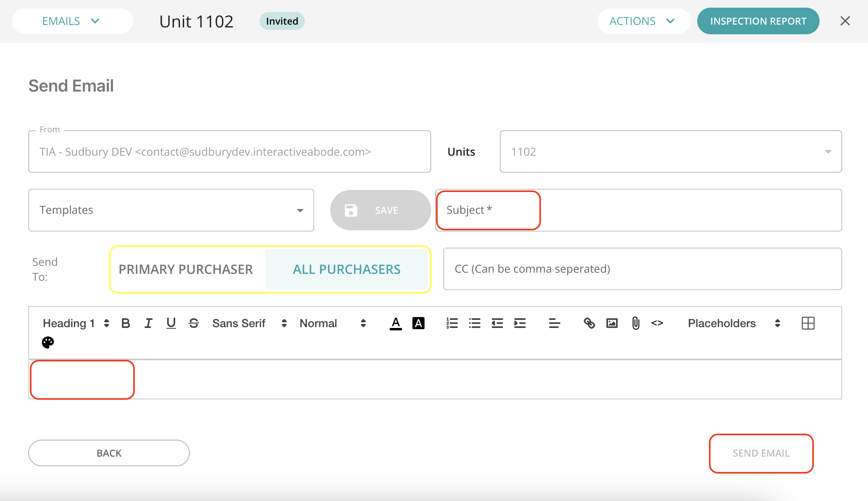This screenshot has height=501, width=868.
Task: Switch to HTML code view
Action: click(x=657, y=323)
